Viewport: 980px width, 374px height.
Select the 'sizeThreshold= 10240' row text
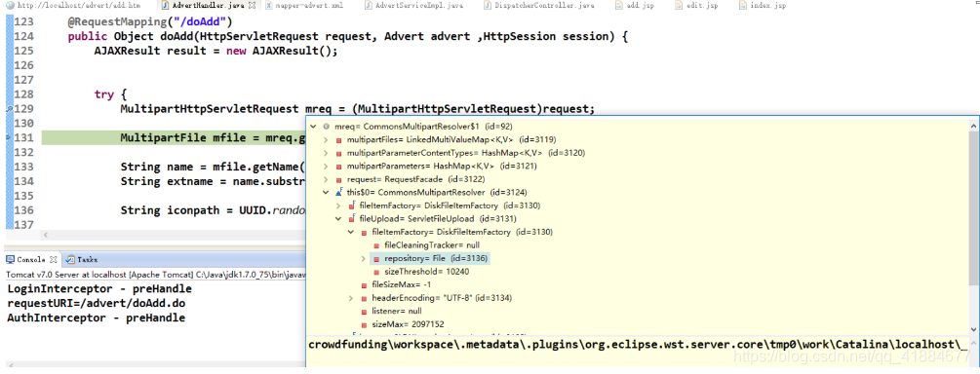[x=427, y=273]
